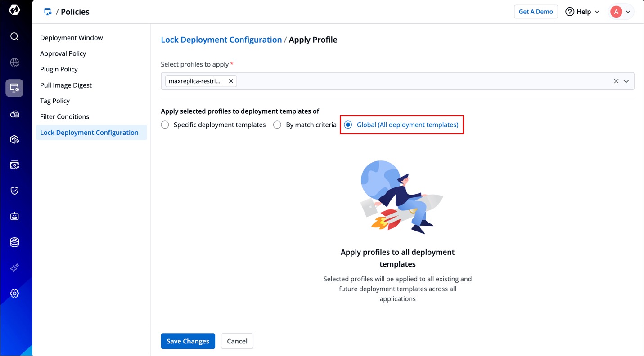Expand the user account avatar menu
Image resolution: width=644 pixels, height=356 pixels.
621,12
